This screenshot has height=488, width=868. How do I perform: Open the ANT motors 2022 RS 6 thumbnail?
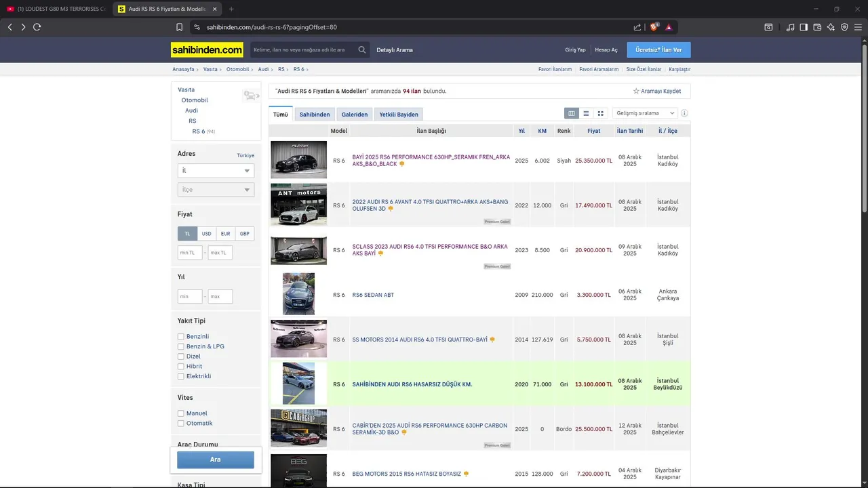[x=298, y=205]
